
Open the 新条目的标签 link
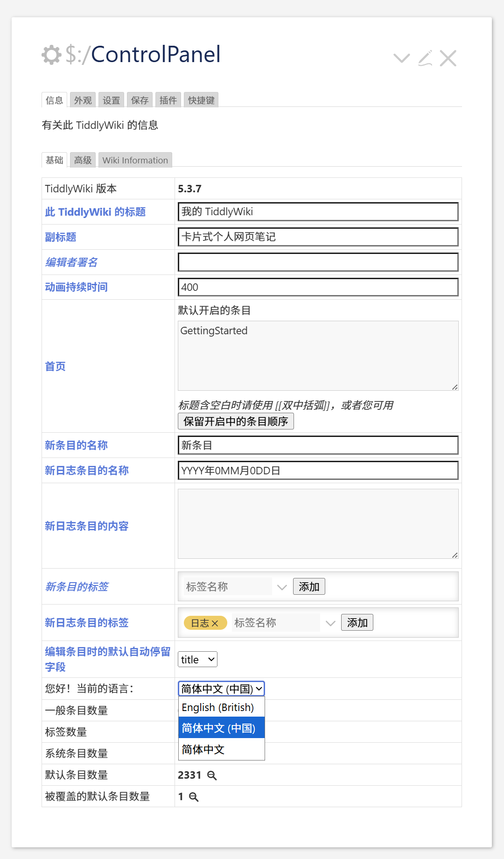[77, 587]
